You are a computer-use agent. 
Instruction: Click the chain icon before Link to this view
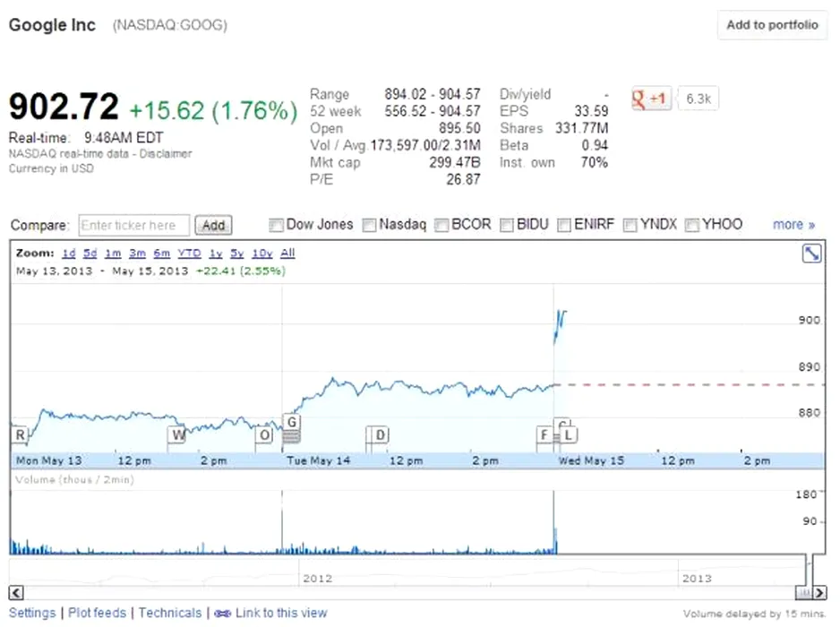223,614
